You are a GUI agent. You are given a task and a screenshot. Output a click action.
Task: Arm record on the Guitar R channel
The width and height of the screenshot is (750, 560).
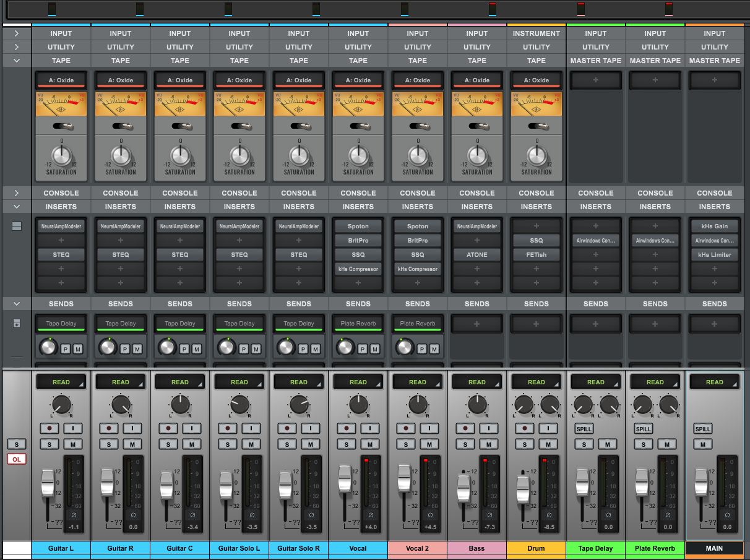(109, 428)
